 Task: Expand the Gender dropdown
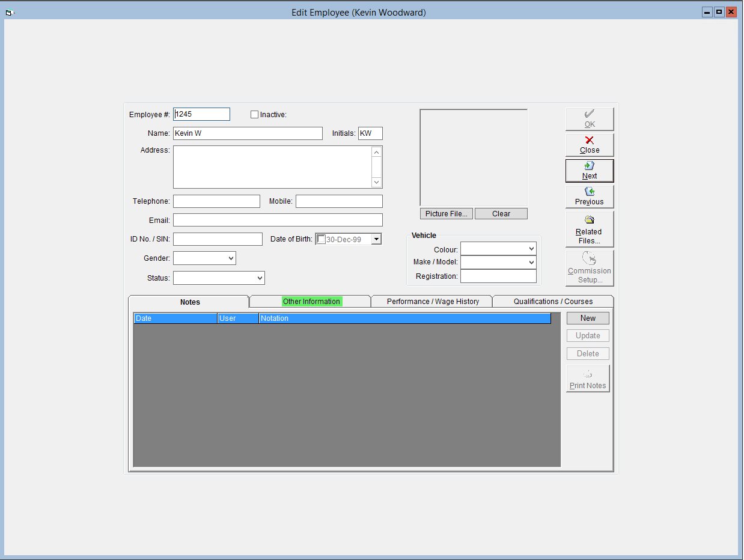[231, 258]
